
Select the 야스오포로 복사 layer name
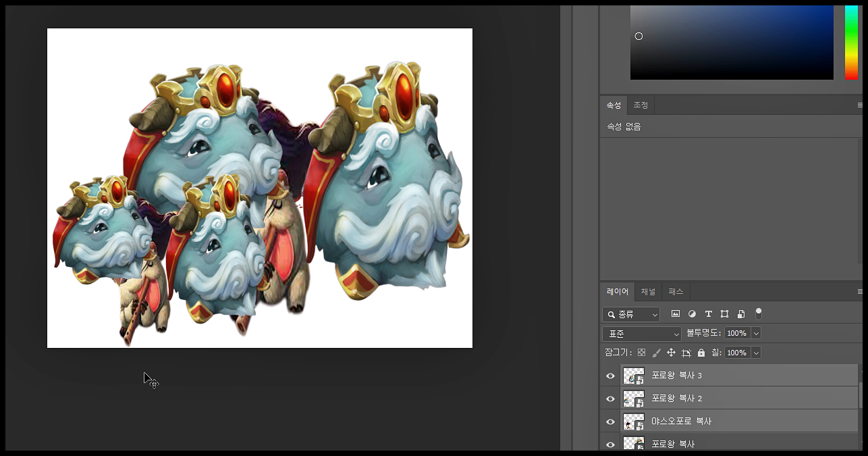coord(682,422)
